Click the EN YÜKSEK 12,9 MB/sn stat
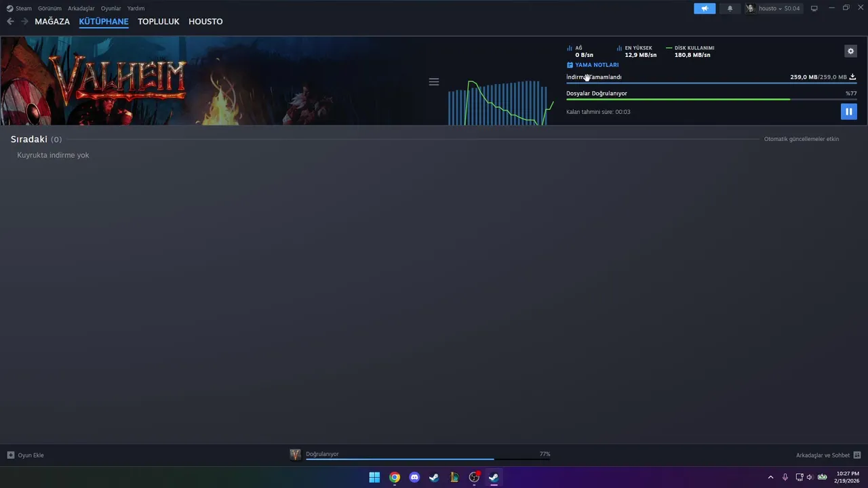Image resolution: width=868 pixels, height=488 pixels. [x=637, y=52]
